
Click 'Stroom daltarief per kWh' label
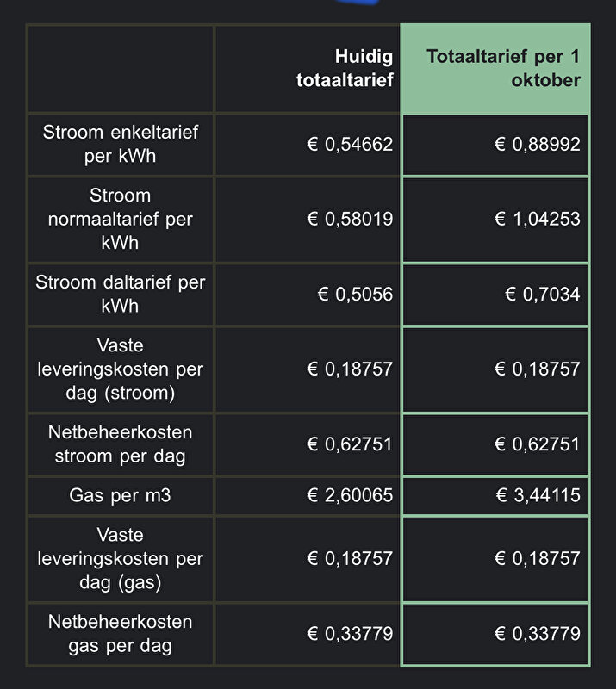point(120,294)
